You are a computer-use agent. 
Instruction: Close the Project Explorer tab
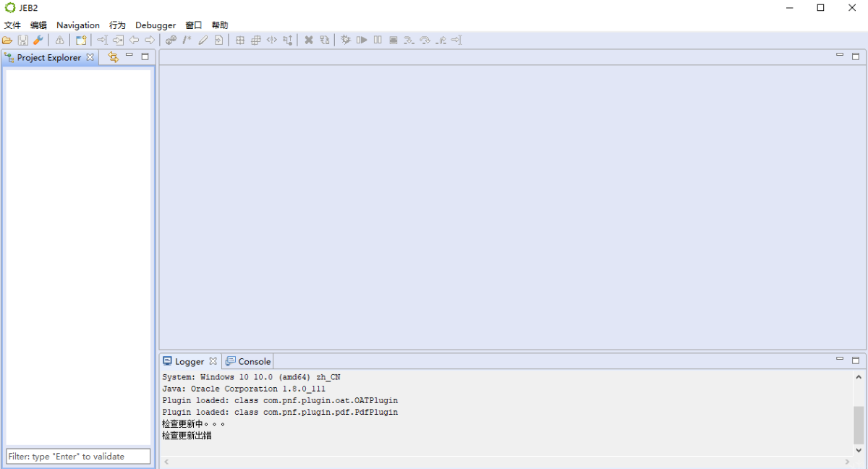click(90, 57)
